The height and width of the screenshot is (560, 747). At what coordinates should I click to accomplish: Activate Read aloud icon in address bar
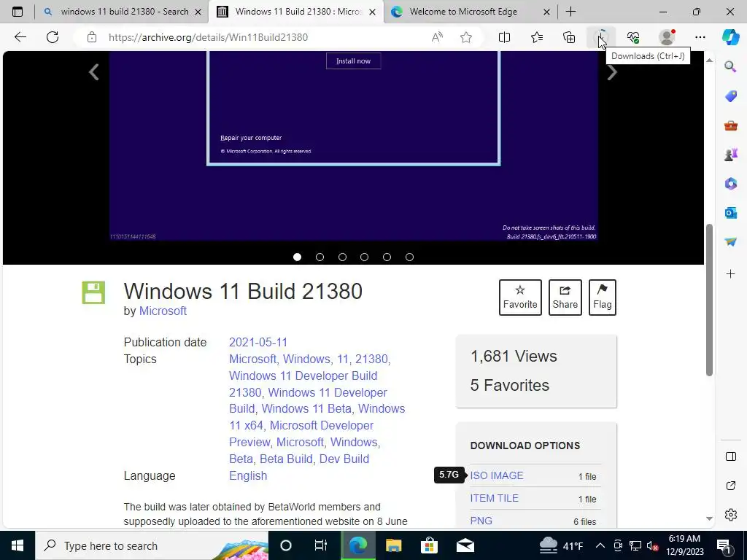tap(437, 37)
